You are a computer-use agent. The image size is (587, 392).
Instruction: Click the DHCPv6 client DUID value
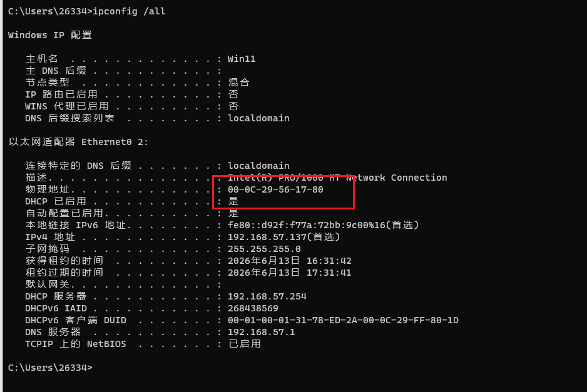(343, 321)
